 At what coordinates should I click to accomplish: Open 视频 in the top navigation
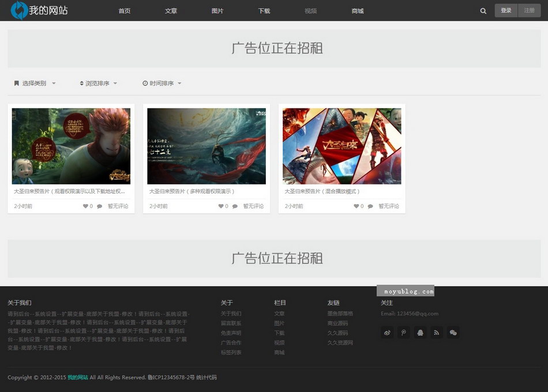coord(311,11)
